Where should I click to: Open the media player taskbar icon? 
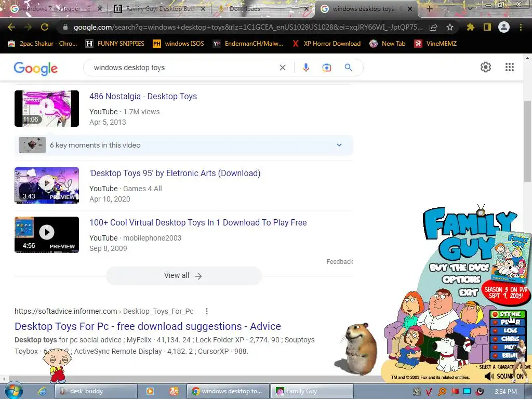[x=150, y=391]
